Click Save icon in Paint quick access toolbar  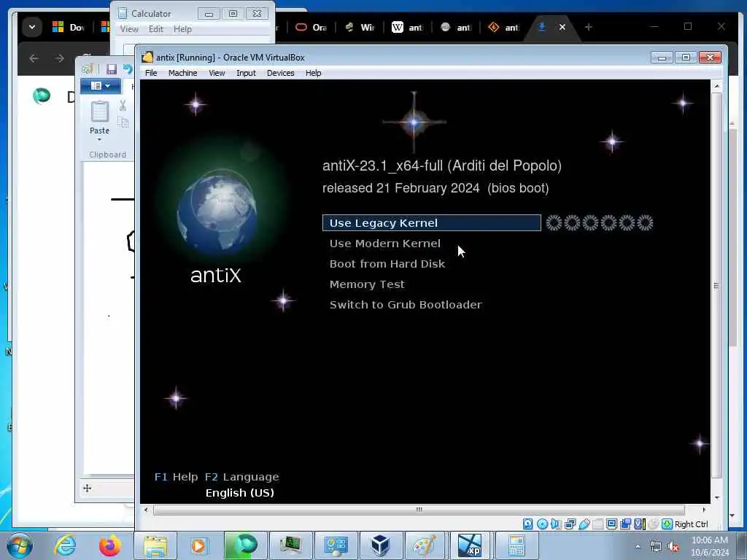[x=112, y=69]
